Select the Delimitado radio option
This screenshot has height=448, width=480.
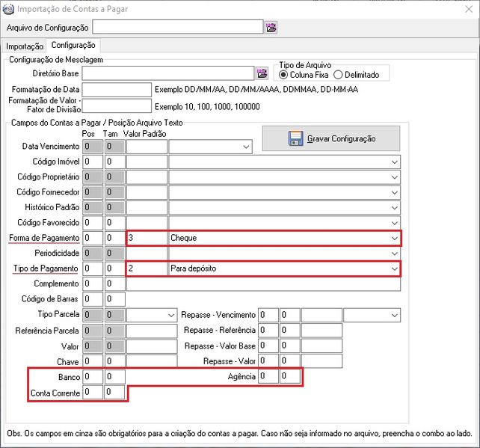(338, 75)
